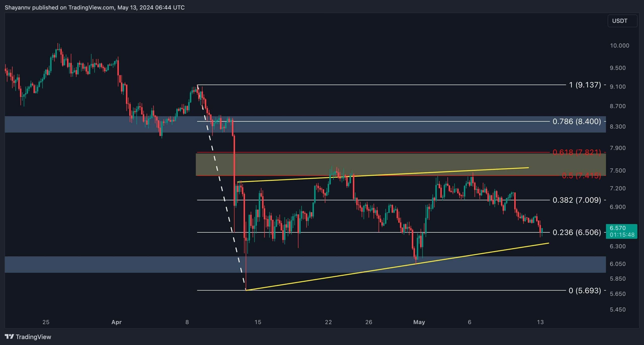Click the 7.200 price axis value
This screenshot has height=345, width=644.
pyautogui.click(x=618, y=188)
